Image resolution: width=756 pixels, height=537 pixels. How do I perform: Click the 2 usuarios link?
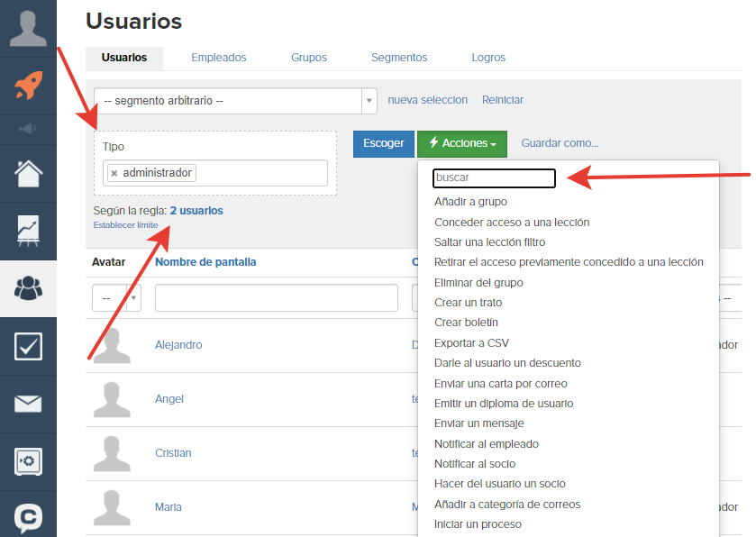[x=196, y=211]
